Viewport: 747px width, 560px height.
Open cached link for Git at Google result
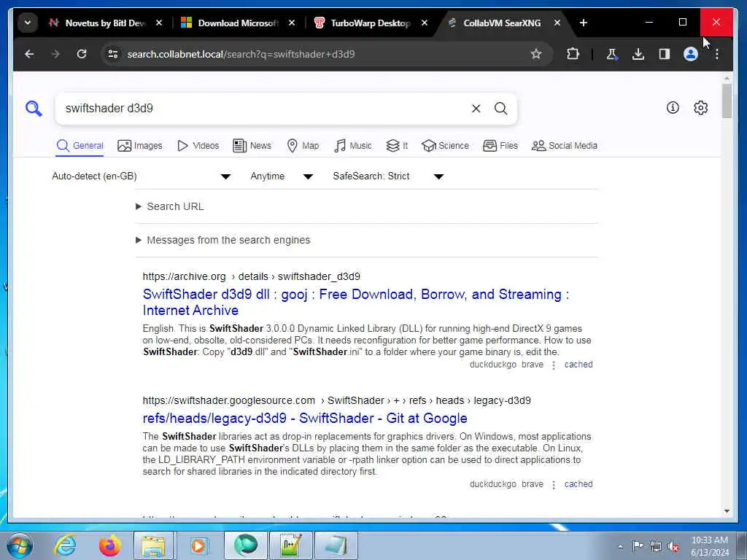(578, 484)
